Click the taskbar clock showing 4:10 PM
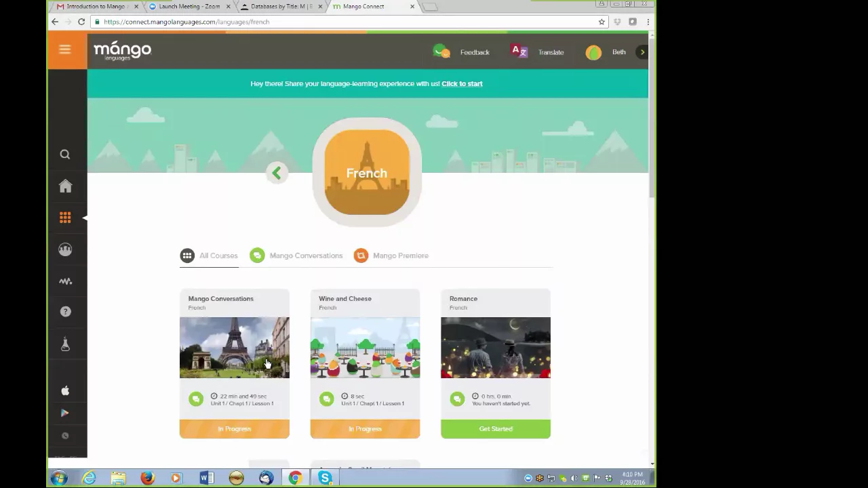Viewport: 868px width, 488px height. 631,479
